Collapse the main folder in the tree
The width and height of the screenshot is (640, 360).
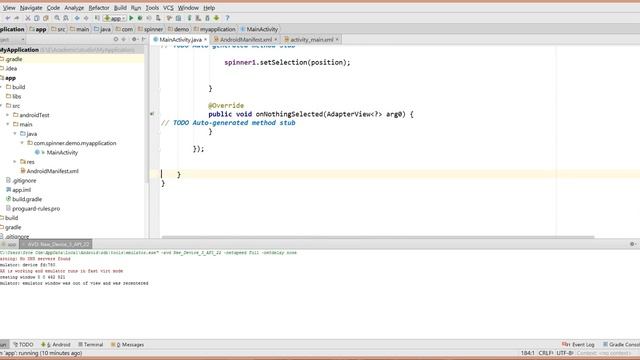(x=8, y=124)
